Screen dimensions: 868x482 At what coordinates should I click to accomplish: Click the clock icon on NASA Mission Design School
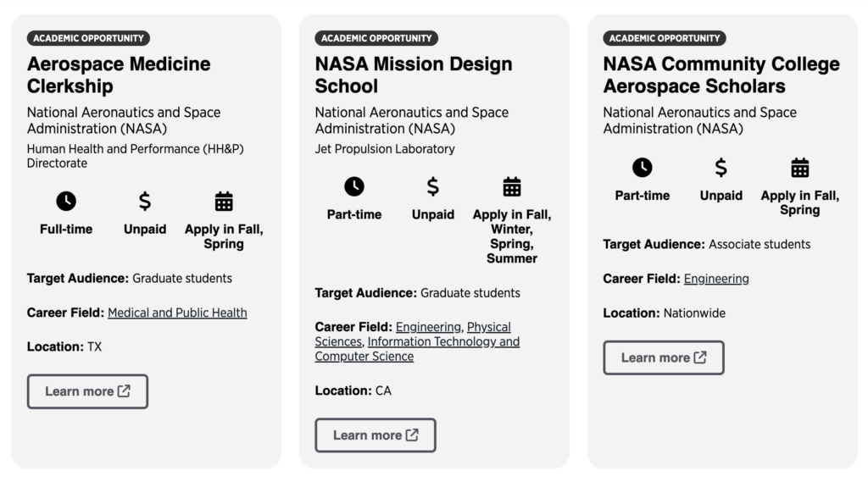click(x=354, y=186)
